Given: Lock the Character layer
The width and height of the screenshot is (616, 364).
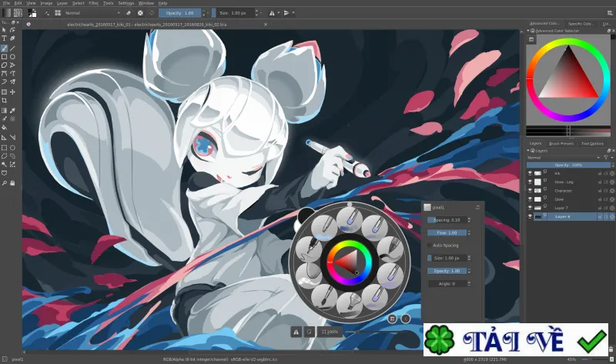Looking at the screenshot, I should (600, 190).
